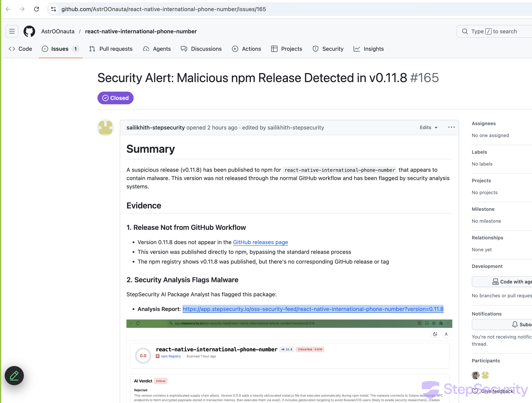
Task: Click browser reload icon
Action: point(36,9)
